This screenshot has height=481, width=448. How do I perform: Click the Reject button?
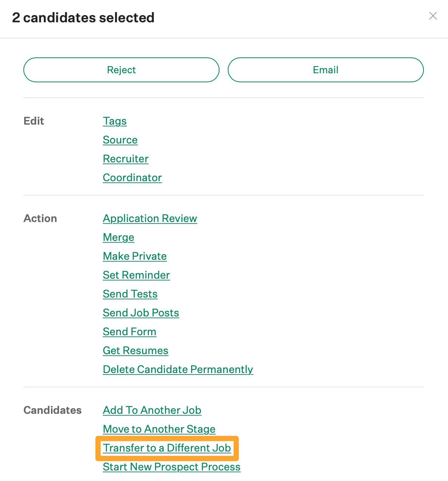point(121,70)
